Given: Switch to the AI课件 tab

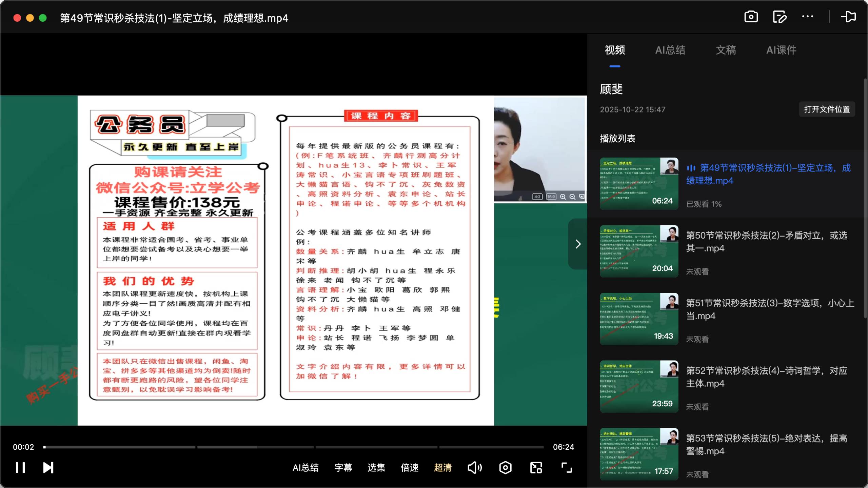Looking at the screenshot, I should tap(781, 50).
